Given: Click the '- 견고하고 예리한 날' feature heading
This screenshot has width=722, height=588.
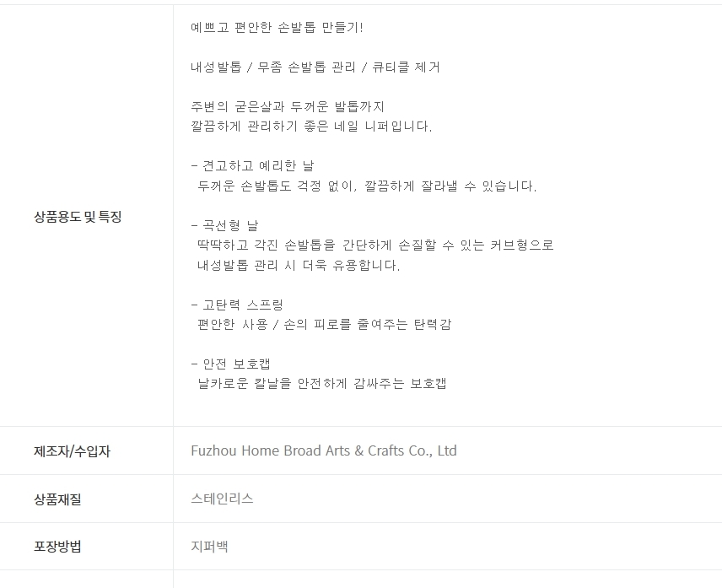Looking at the screenshot, I should click(252, 166).
